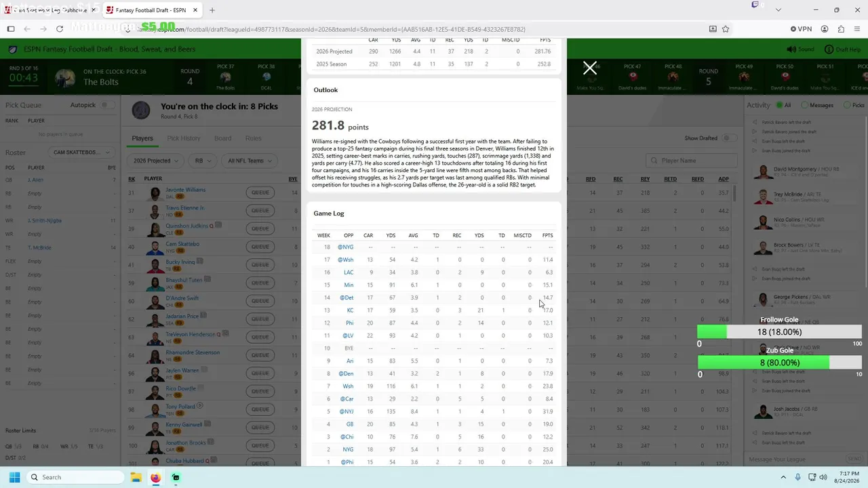Click the Cam Skattebo player headshot
868x488 pixels.
(x=156, y=247)
